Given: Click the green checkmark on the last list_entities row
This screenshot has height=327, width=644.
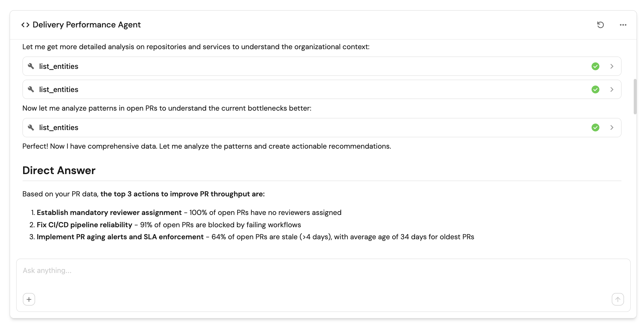Looking at the screenshot, I should point(595,127).
